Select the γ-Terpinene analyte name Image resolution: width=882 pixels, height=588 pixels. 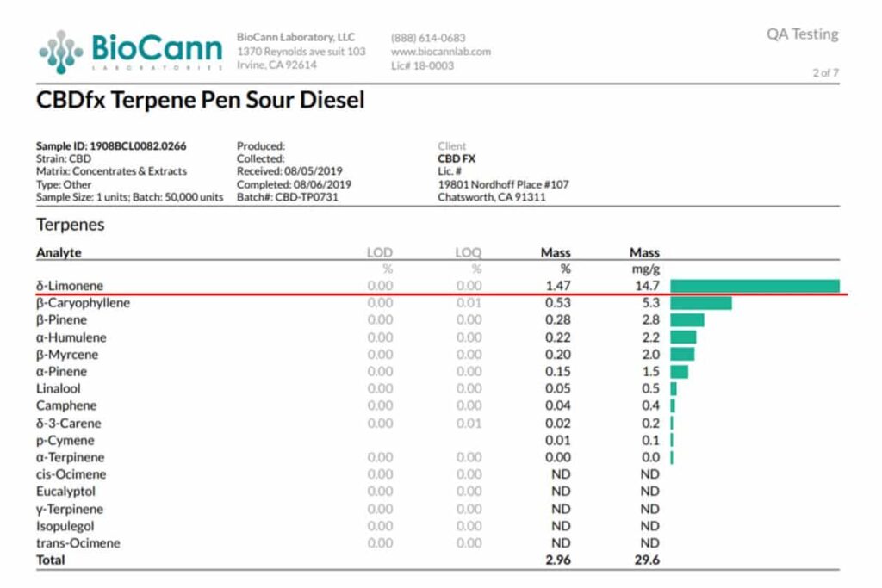click(70, 509)
